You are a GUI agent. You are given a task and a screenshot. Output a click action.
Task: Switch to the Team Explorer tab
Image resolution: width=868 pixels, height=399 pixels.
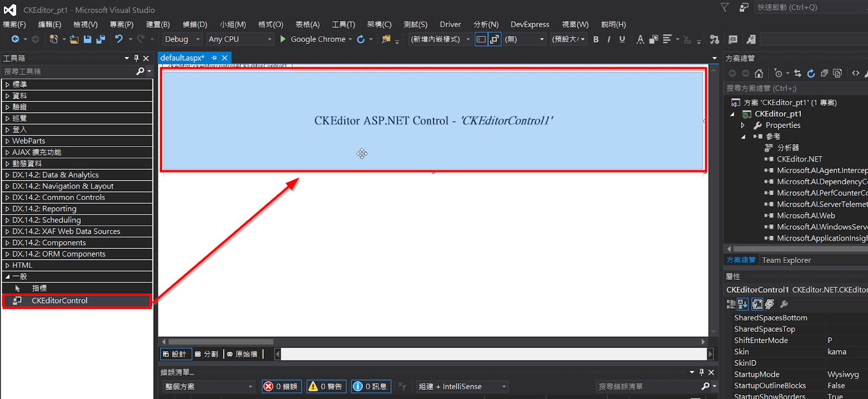[x=786, y=260]
